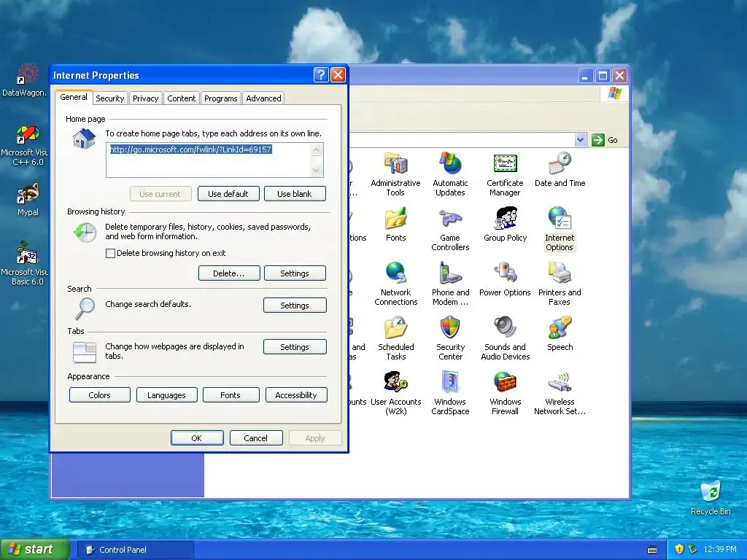747x560 pixels.
Task: Click the Windows flag logo in Control Panel window
Action: point(614,93)
